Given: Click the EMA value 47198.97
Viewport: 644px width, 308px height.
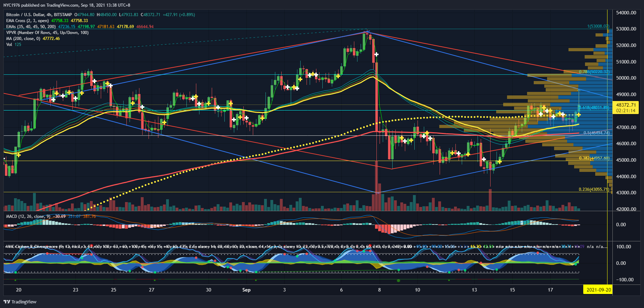Looking at the screenshot, I should 86,27.
